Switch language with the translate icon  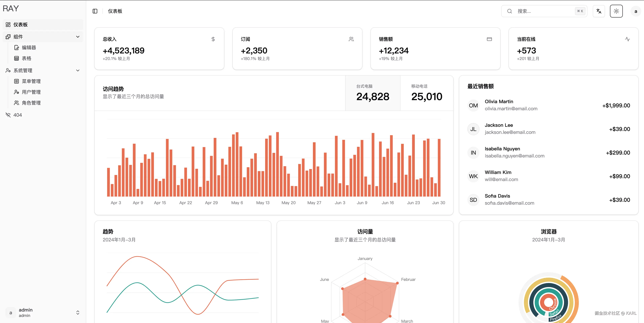599,11
